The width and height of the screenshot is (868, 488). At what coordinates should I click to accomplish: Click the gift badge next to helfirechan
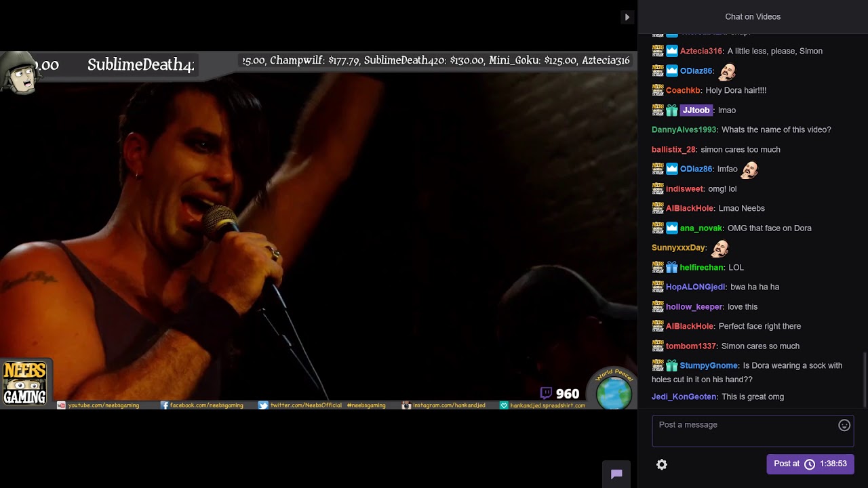click(x=672, y=267)
